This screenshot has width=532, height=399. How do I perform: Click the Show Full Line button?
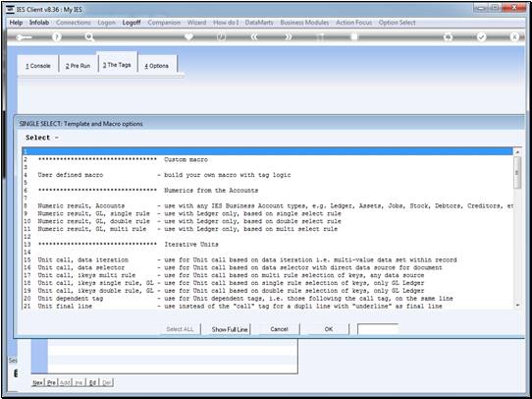pos(230,329)
